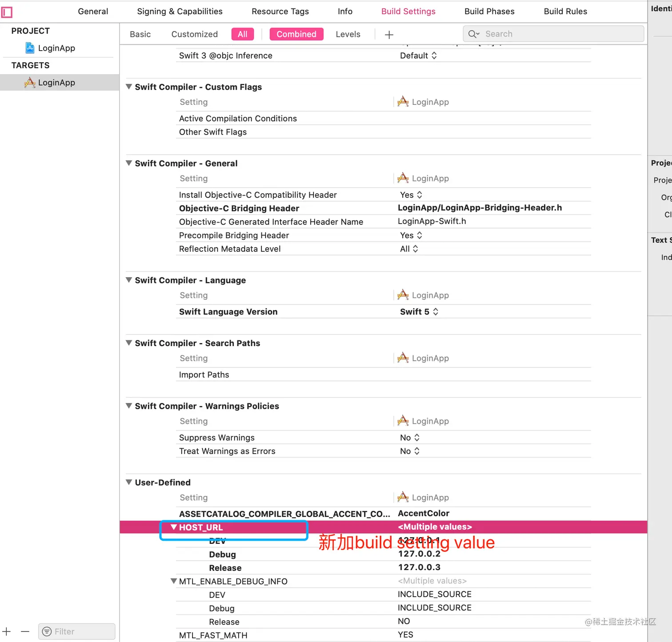672x642 pixels.
Task: Collapse Swift Compiler - Custom Flags section
Action: pyautogui.click(x=129, y=87)
